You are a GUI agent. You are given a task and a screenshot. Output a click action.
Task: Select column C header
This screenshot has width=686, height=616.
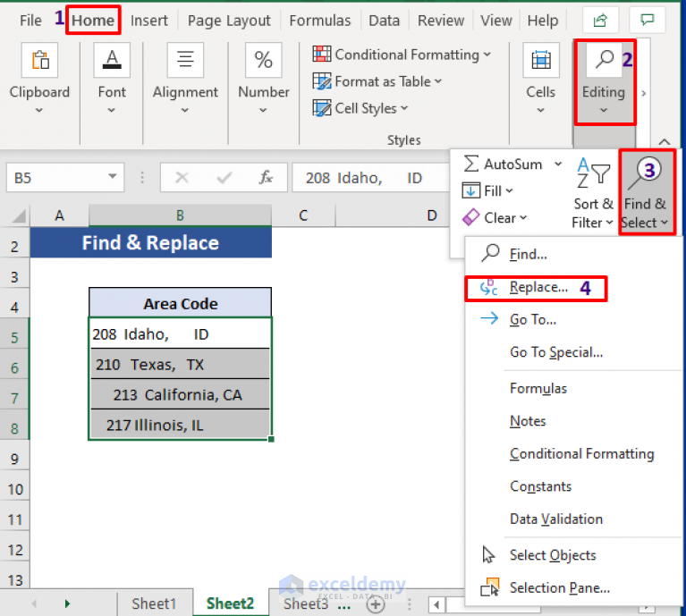point(303,215)
